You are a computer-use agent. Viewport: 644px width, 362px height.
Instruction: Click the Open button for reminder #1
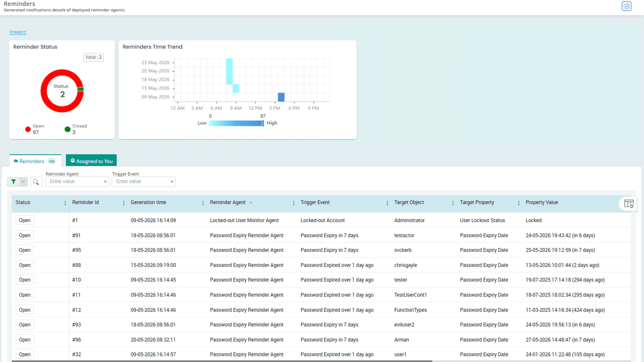pyautogui.click(x=25, y=220)
